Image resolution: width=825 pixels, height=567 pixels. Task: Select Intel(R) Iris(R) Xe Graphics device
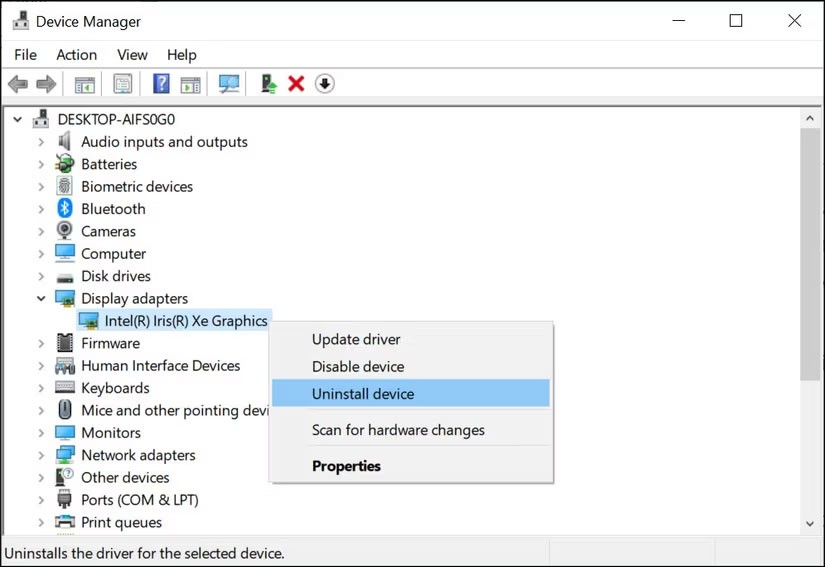pos(186,321)
